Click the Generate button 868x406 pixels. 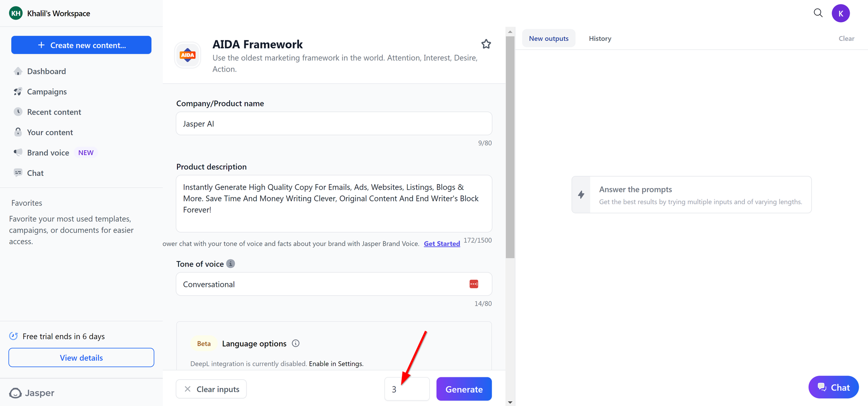(x=464, y=389)
